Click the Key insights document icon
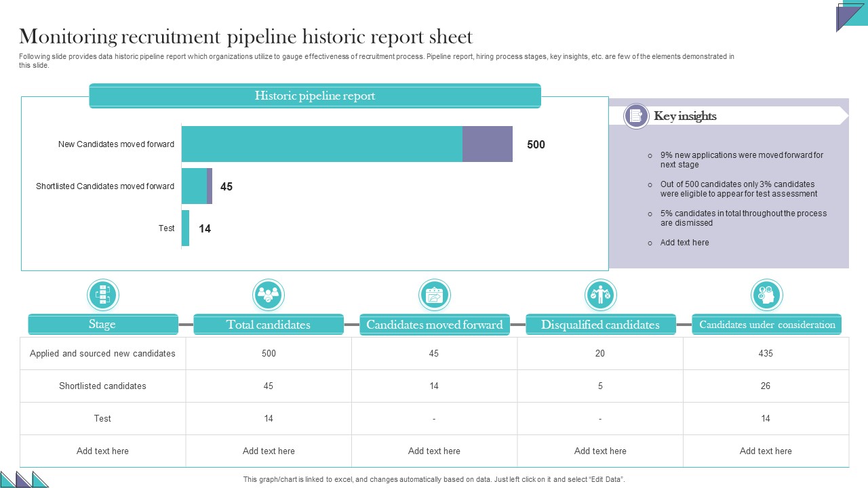 coord(636,116)
